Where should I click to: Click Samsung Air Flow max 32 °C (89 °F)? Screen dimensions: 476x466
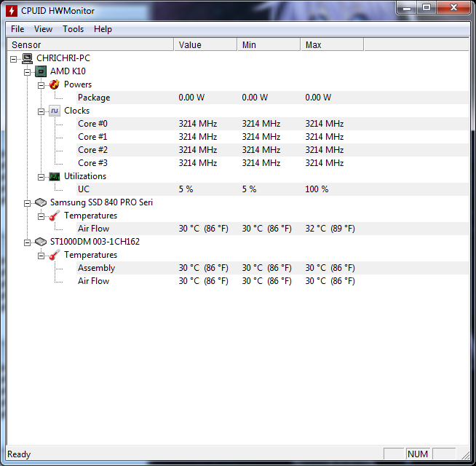point(330,229)
